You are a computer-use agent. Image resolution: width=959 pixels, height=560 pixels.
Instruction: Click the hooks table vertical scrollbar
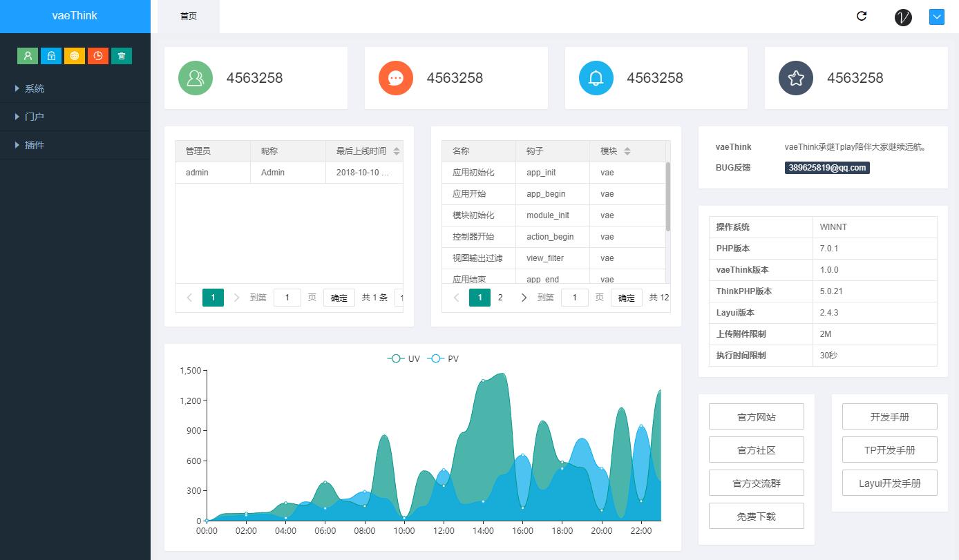coord(668,197)
